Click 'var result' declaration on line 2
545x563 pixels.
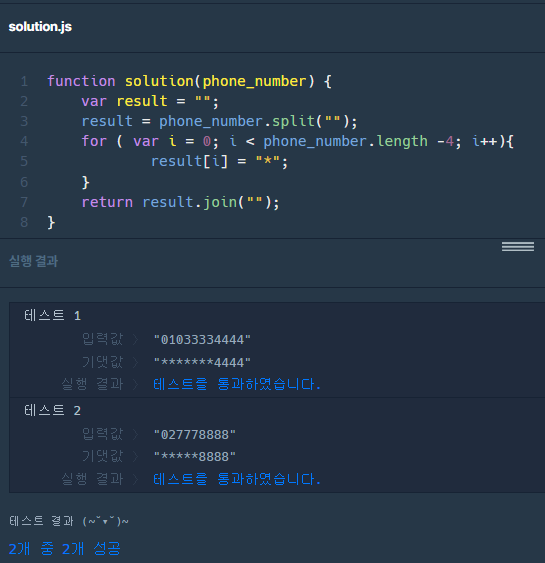coord(124,101)
